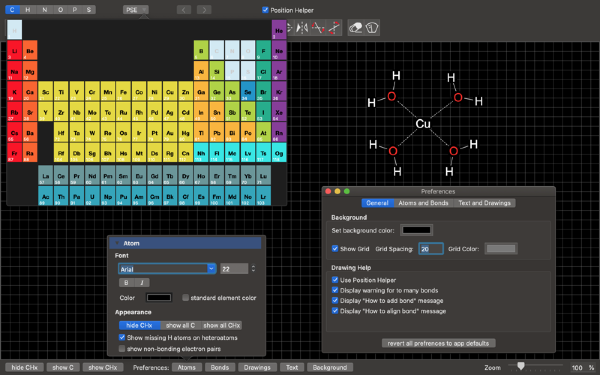
Task: Pick platinum (Pt) in the periodic table
Action: (154, 132)
